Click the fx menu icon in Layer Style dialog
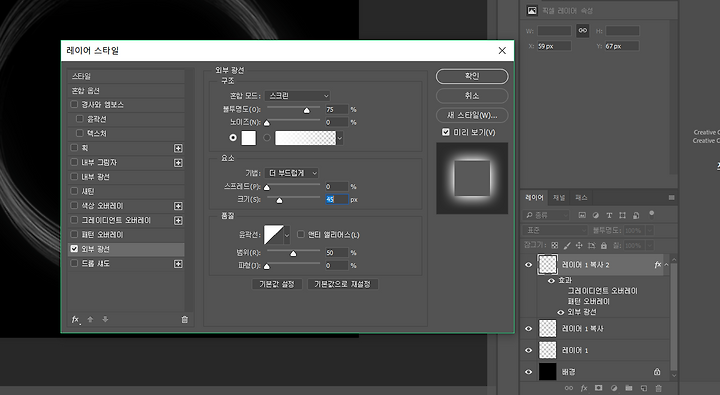 point(75,319)
